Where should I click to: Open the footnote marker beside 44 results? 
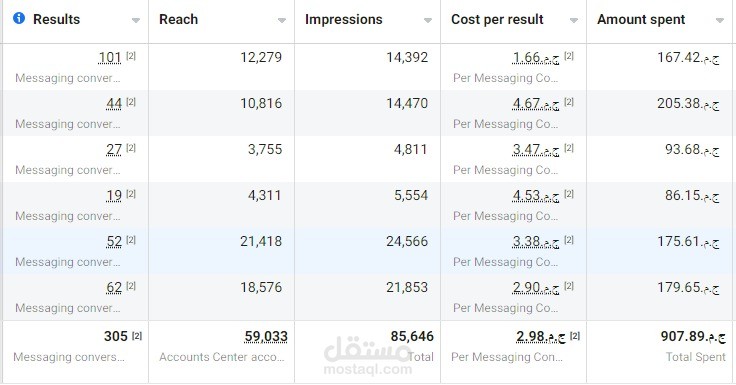point(131,102)
